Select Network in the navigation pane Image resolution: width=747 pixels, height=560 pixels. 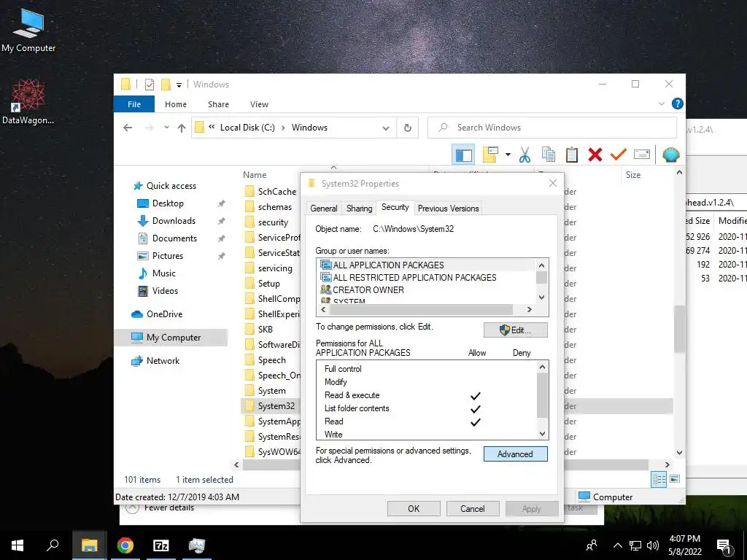coord(163,361)
